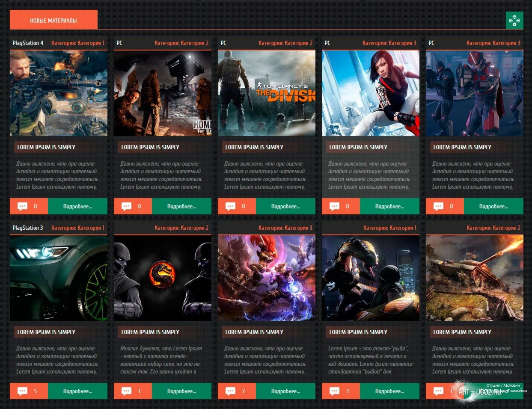Click Подробнее next to 3 comments
The width and height of the screenshot is (532, 409).
point(389,391)
